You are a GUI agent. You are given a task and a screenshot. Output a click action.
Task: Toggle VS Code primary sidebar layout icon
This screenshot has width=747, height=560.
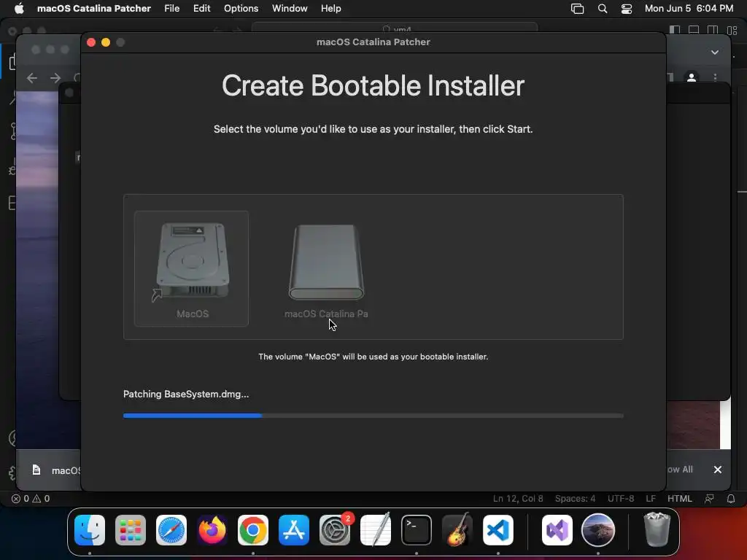pos(675,29)
